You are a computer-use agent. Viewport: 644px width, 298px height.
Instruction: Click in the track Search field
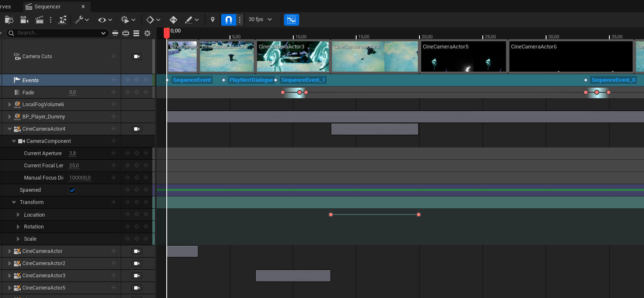coord(57,33)
